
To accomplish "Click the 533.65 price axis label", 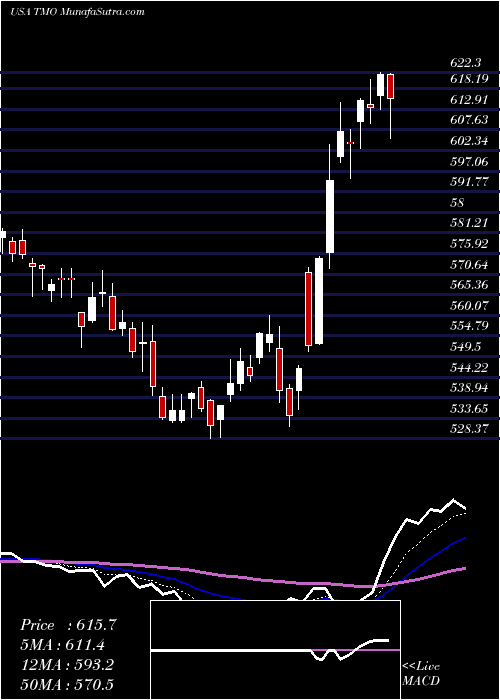I will coord(469,409).
